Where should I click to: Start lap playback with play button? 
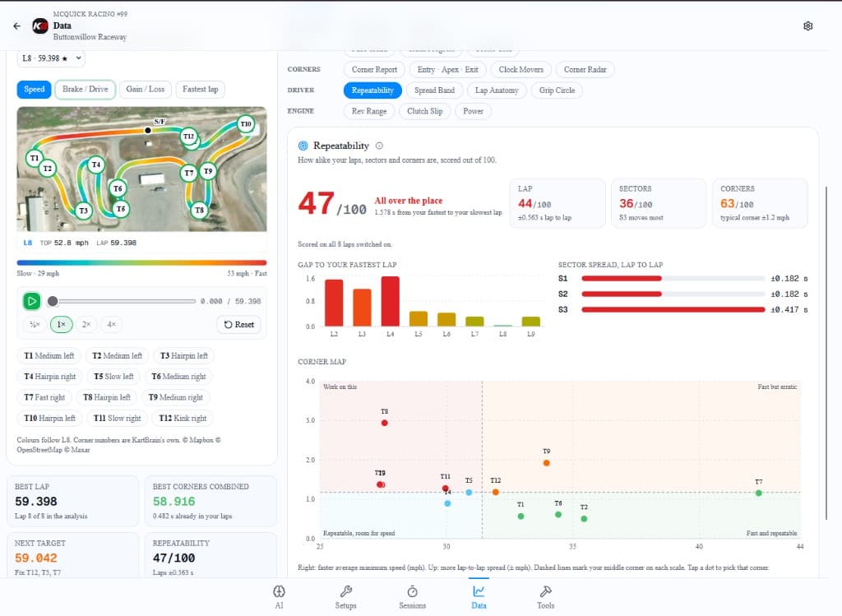point(32,301)
